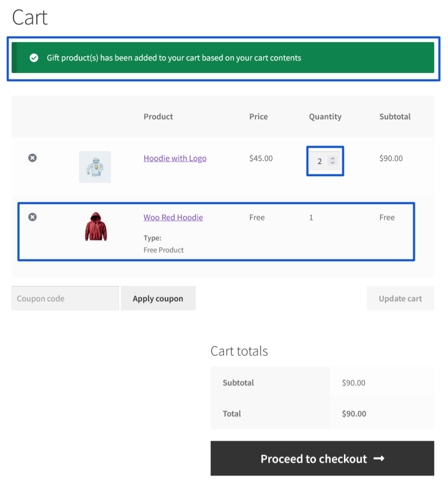Open the Hoodie with Logo product thumbnail

click(x=95, y=167)
